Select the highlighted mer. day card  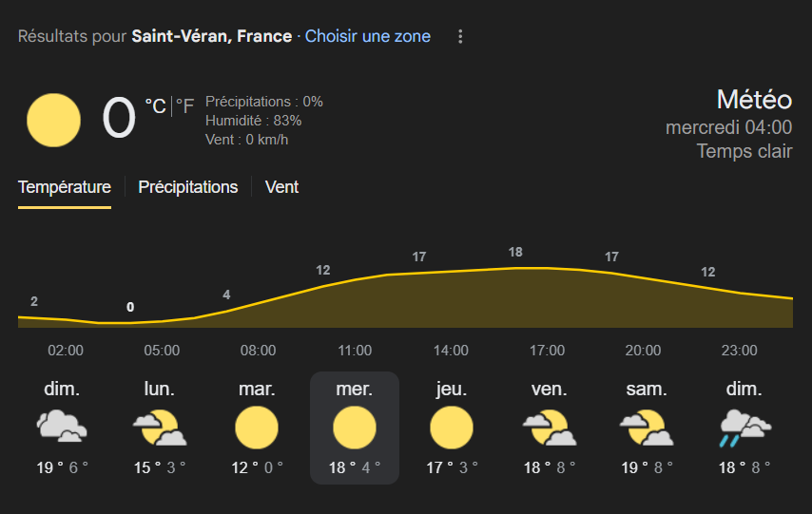[355, 428]
